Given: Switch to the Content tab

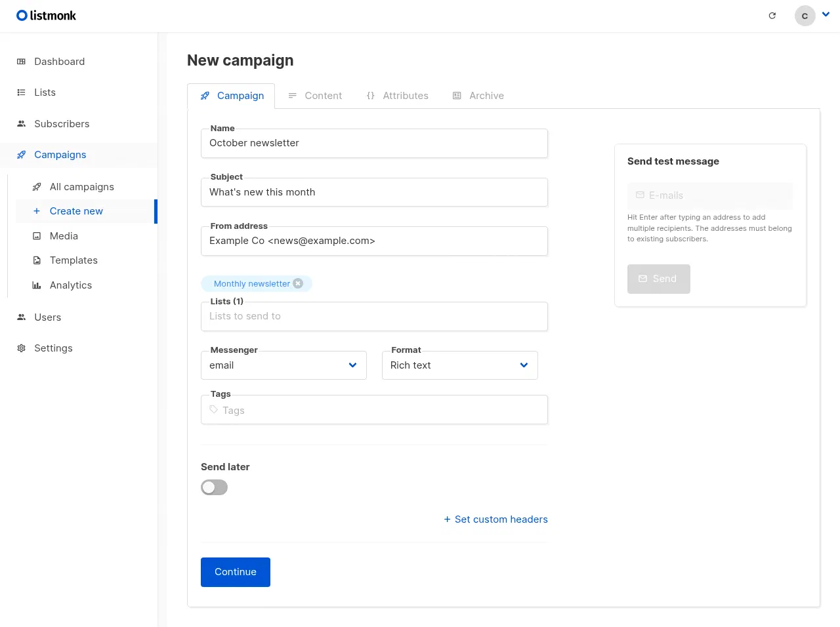Looking at the screenshot, I should coord(315,96).
